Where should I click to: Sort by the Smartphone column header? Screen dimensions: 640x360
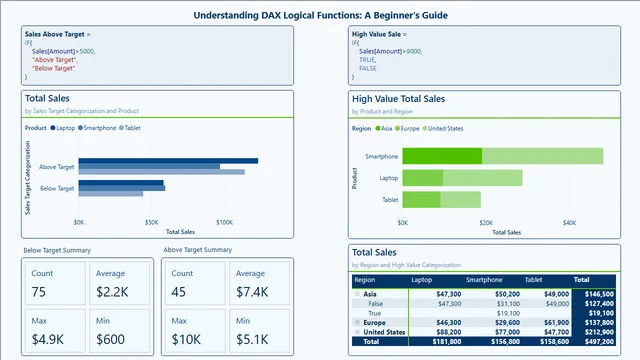484,280
